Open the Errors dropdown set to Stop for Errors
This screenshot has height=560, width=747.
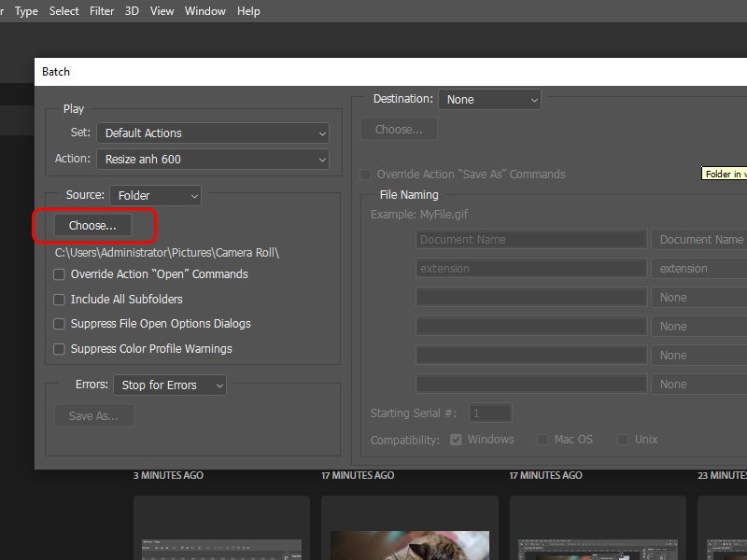click(x=169, y=385)
